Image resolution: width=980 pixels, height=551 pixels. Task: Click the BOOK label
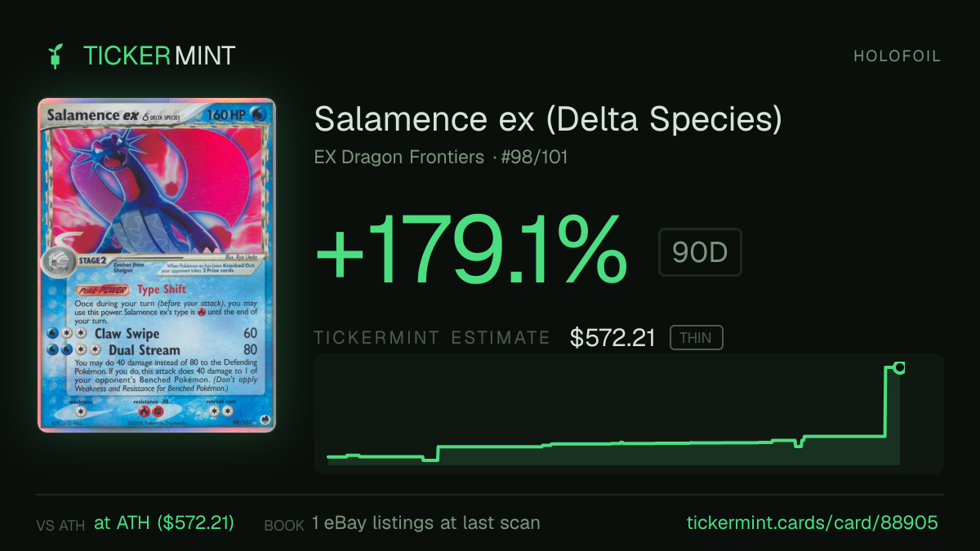(x=284, y=526)
